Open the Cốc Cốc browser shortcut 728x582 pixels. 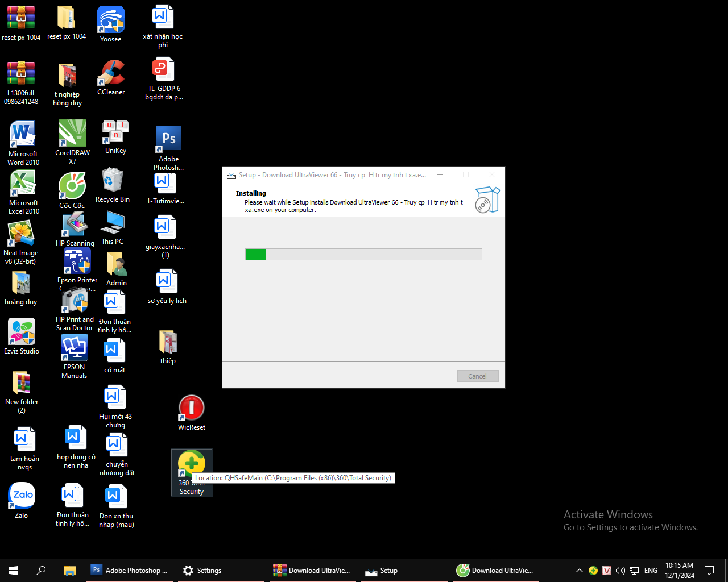point(72,186)
